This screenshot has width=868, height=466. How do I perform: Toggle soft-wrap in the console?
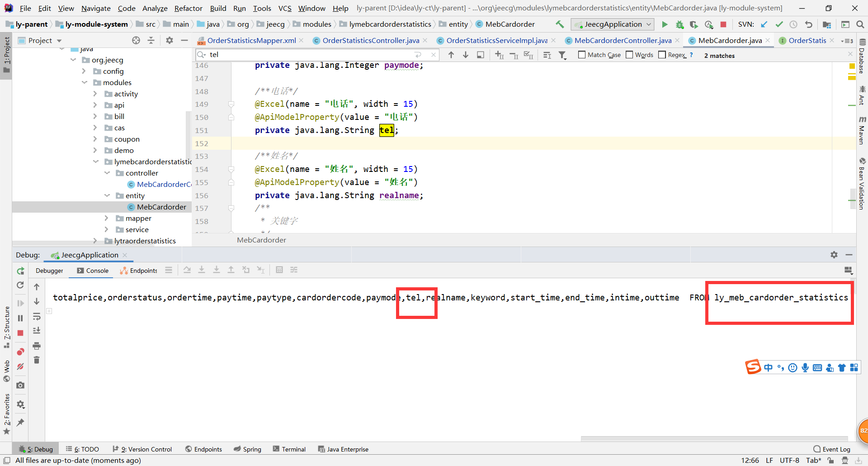tap(37, 316)
